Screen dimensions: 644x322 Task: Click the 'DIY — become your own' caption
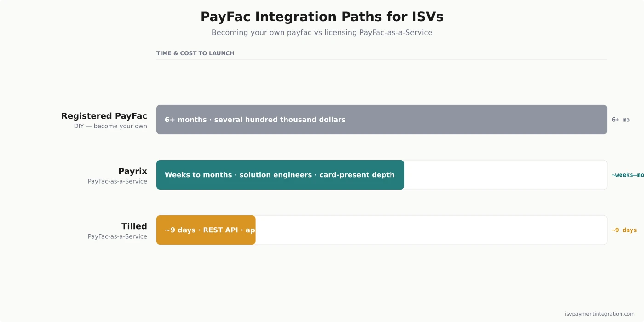110,126
